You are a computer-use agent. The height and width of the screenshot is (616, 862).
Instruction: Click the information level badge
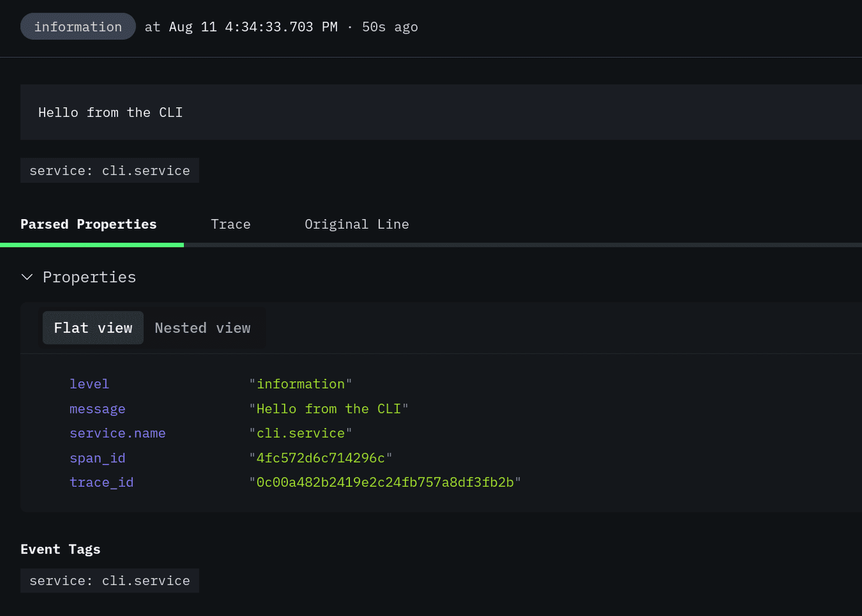[78, 27]
